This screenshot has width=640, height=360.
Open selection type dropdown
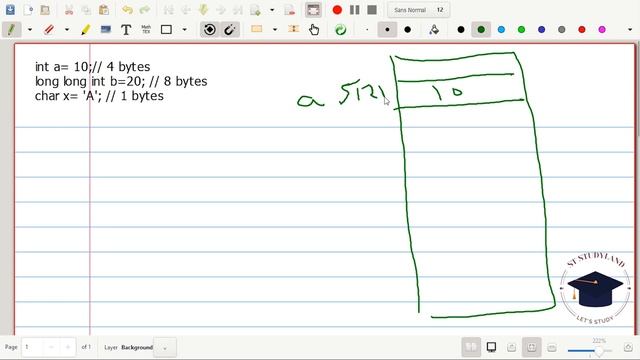275,29
